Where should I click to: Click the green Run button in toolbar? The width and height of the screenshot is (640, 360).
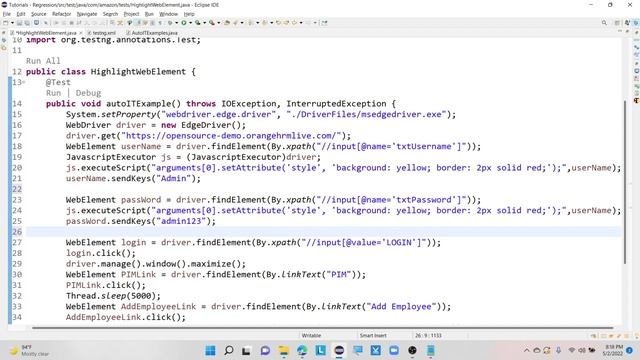(x=184, y=23)
